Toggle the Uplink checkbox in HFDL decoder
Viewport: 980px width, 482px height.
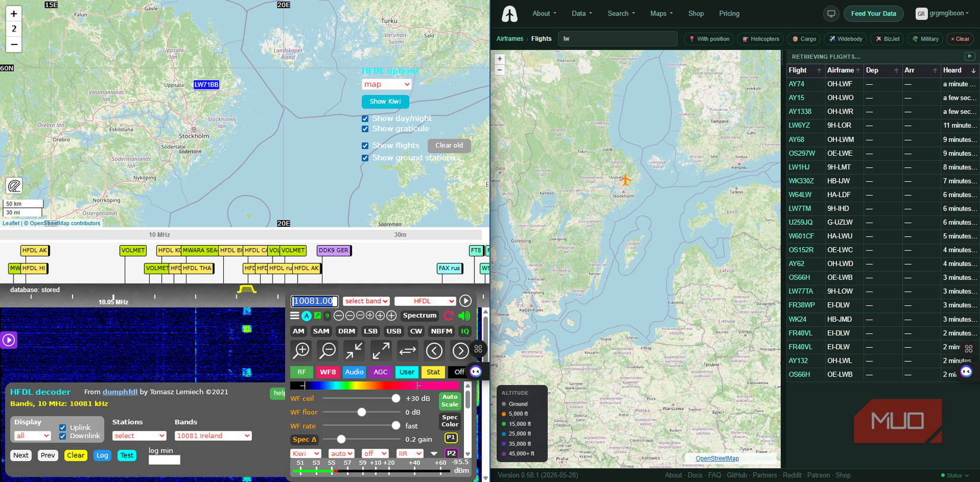coord(62,427)
